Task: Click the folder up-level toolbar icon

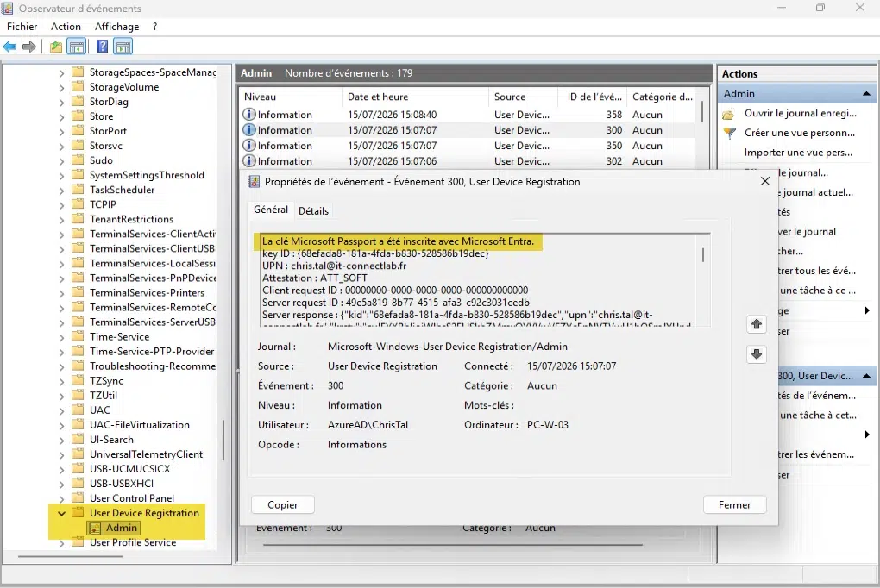Action: [55, 47]
